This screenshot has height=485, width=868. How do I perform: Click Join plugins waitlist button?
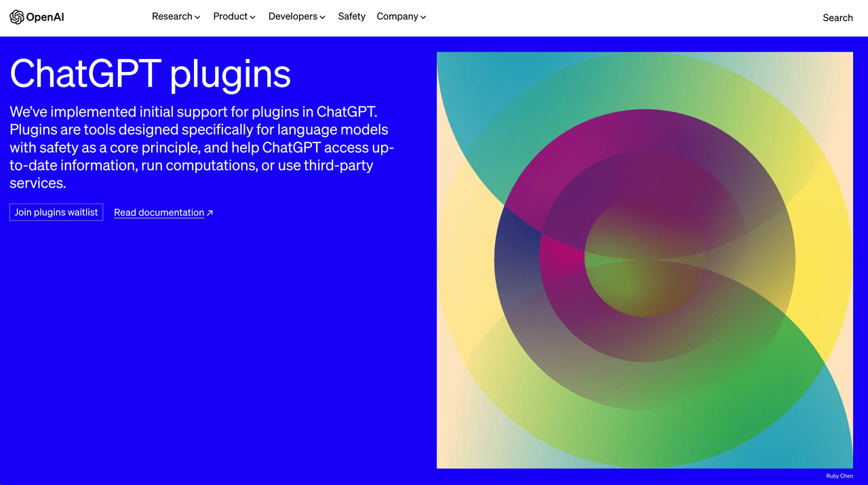pyautogui.click(x=56, y=212)
